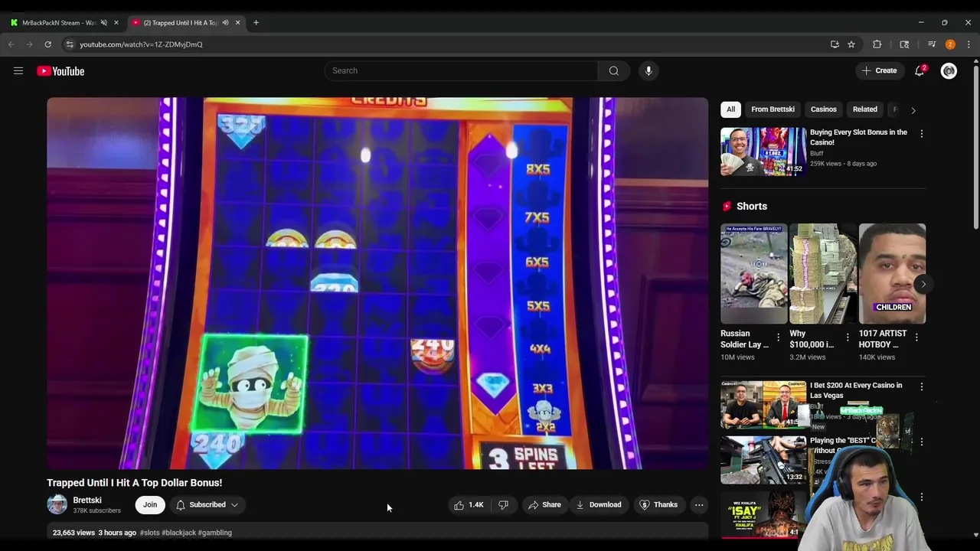Click the like count '1.4K'
The height and width of the screenshot is (551, 980).
point(476,505)
